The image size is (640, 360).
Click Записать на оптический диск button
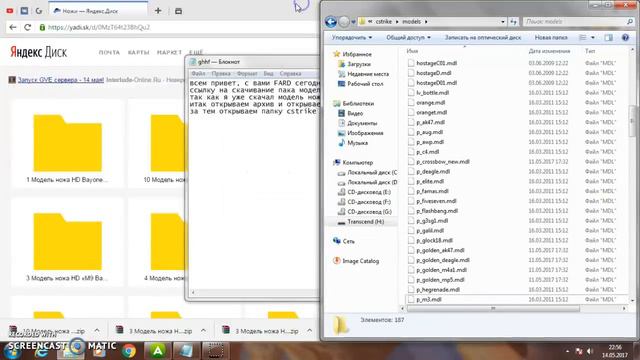click(483, 38)
